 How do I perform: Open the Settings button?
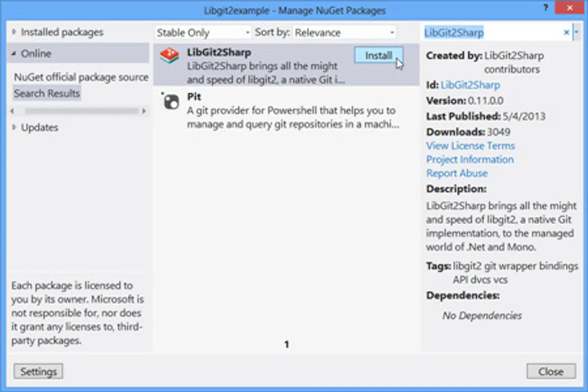pos(38,371)
